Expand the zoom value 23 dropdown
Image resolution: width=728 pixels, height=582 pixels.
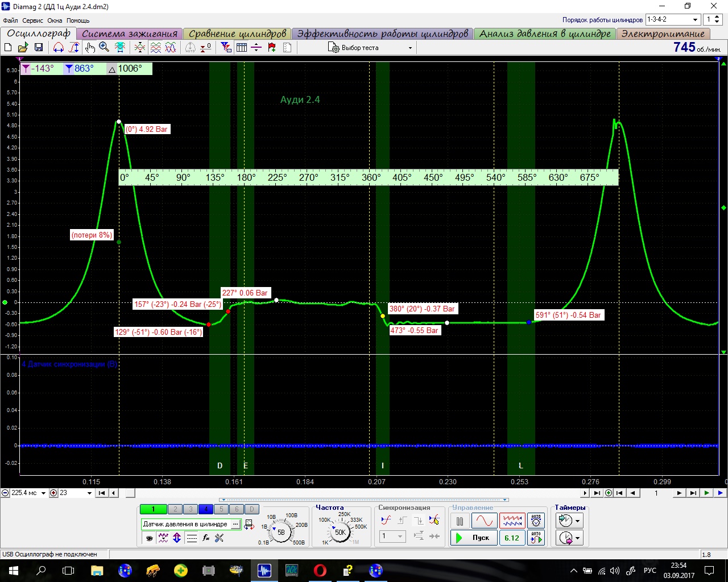tap(89, 493)
